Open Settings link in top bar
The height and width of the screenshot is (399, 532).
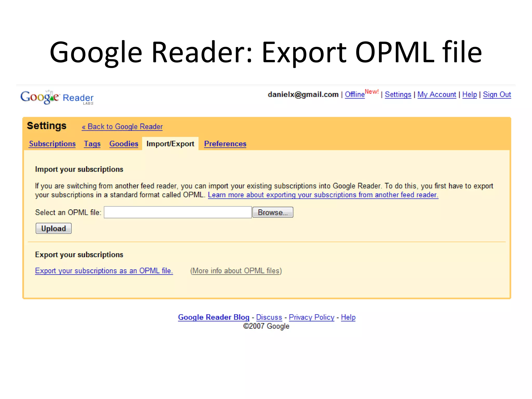coord(398,95)
